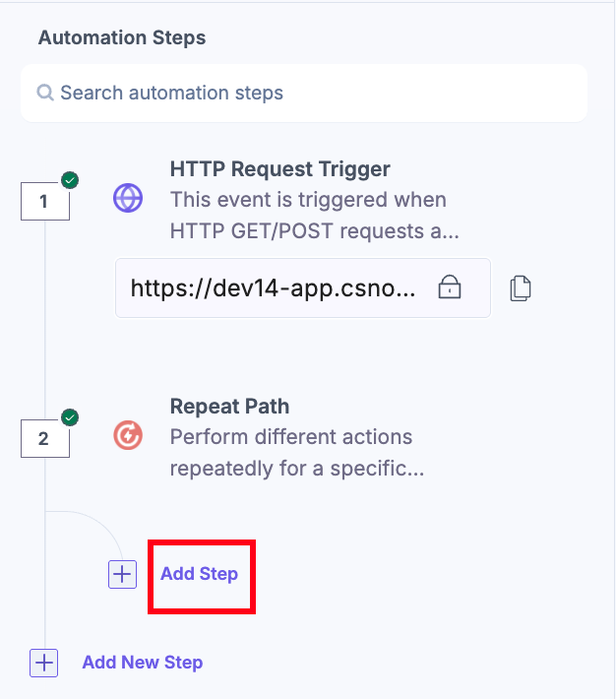Click the search magnifier icon
Viewport: 616px width, 699px height.
pyautogui.click(x=45, y=94)
